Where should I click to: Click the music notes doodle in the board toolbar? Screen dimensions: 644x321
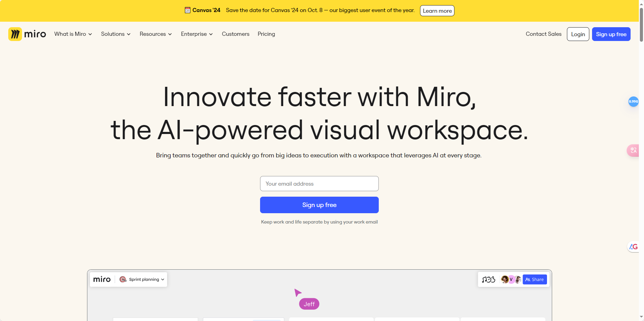[x=485, y=279]
